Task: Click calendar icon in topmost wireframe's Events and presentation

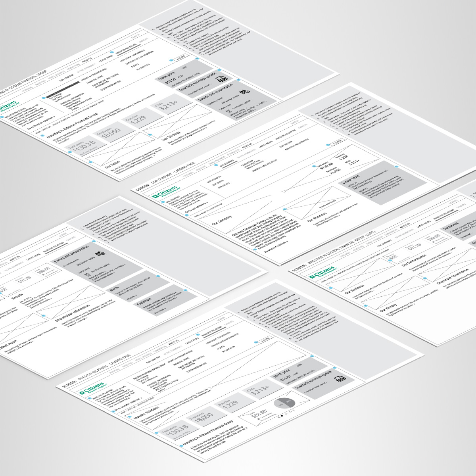Action: tap(245, 92)
